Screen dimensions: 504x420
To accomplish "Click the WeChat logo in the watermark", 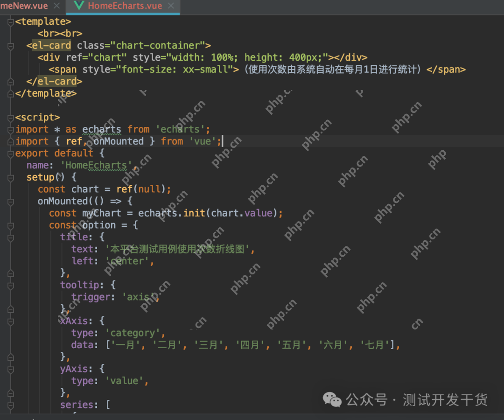I will pyautogui.click(x=333, y=400).
